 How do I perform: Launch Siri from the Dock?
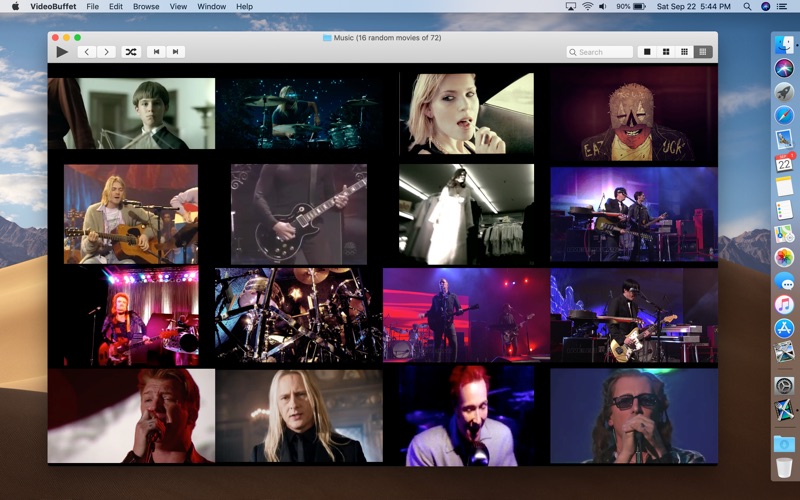click(784, 68)
